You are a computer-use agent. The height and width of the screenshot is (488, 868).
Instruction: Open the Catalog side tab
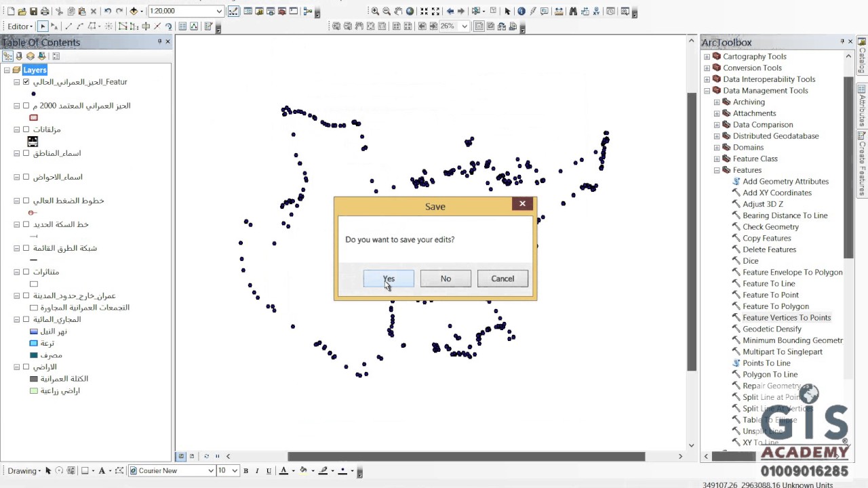point(862,57)
